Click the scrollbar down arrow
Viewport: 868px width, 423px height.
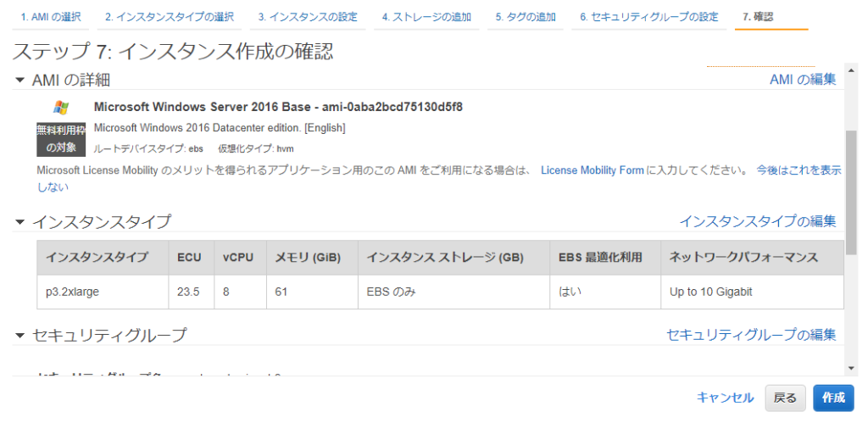(851, 368)
